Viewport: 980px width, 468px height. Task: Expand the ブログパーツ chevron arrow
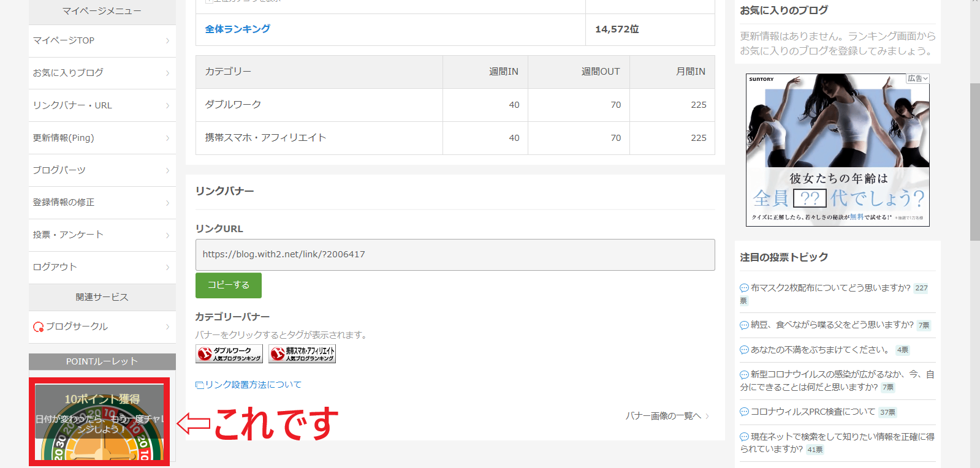click(x=167, y=170)
